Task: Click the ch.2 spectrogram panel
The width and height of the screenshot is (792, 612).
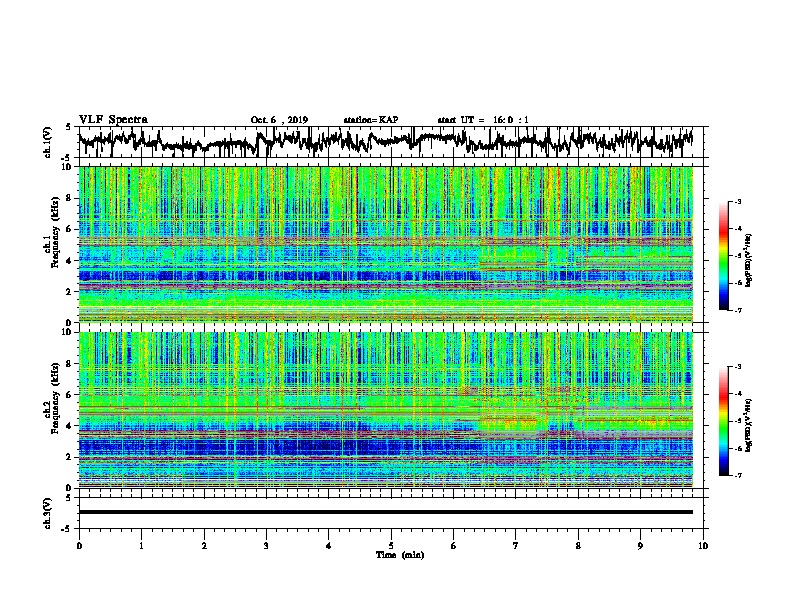Action: 385,409
